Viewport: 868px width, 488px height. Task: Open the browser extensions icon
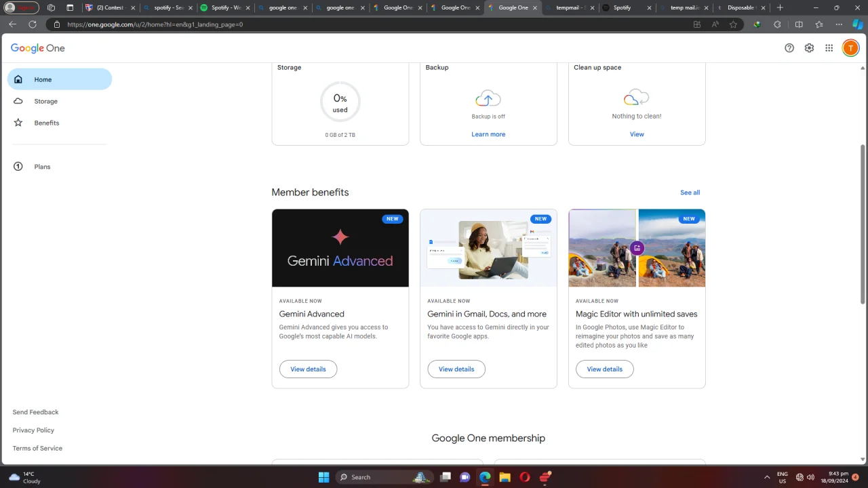pyautogui.click(x=777, y=24)
